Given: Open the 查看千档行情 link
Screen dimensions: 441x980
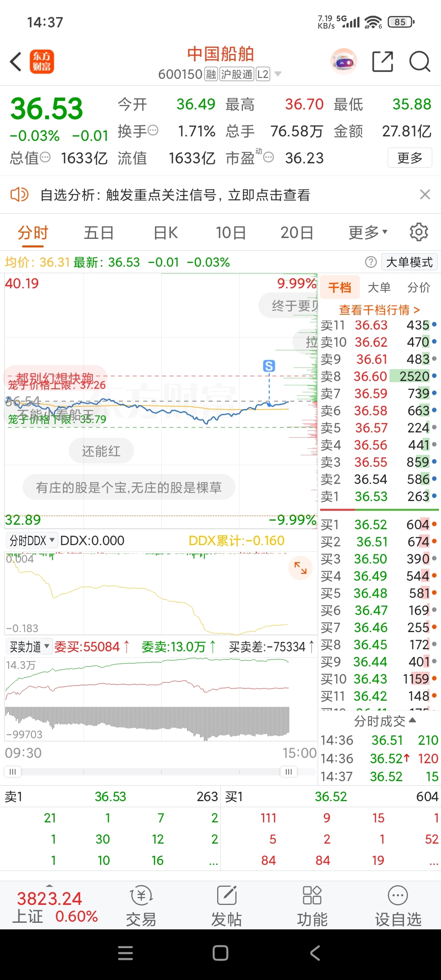Looking at the screenshot, I should [379, 310].
